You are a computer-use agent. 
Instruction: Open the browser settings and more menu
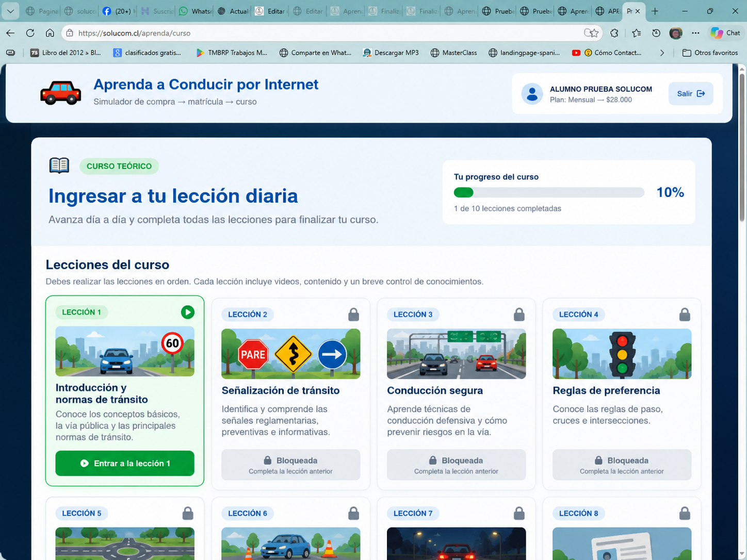pos(695,33)
